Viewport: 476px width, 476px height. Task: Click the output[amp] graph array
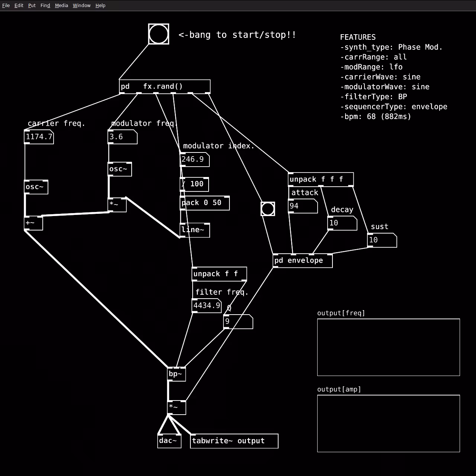coord(389,424)
